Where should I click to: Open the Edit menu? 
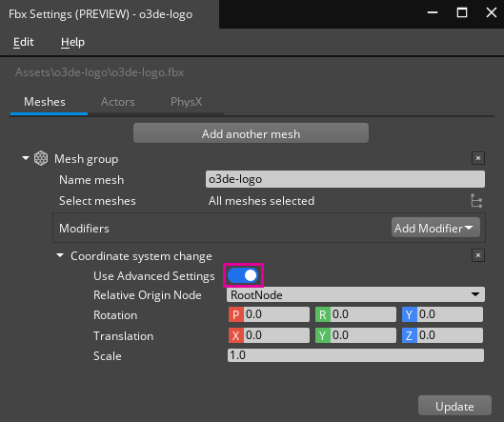(23, 42)
